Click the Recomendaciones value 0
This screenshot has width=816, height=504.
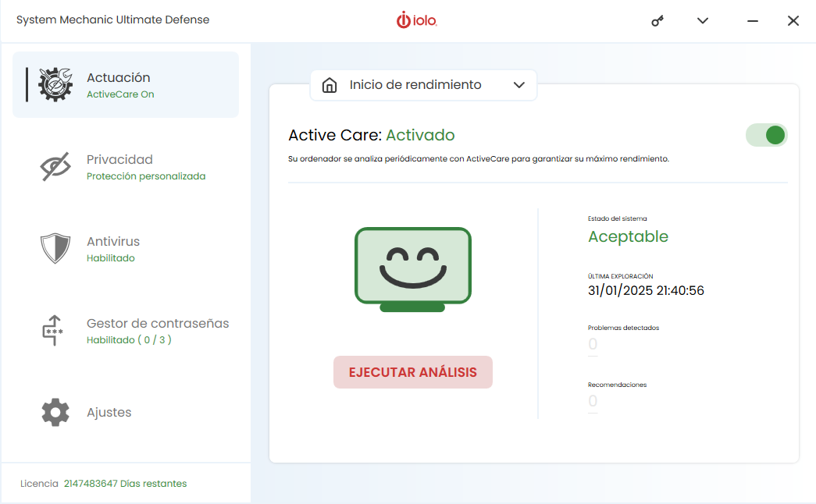(593, 401)
